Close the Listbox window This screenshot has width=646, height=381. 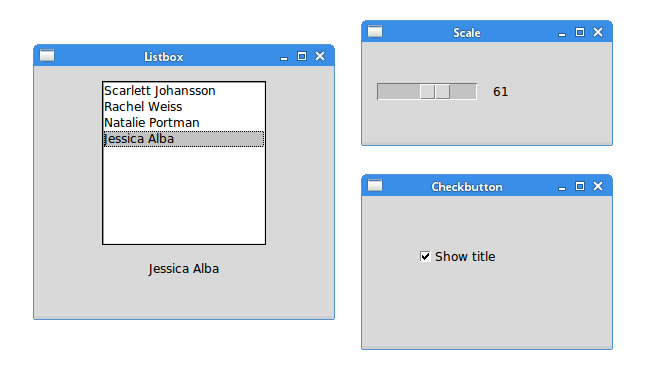tap(320, 56)
